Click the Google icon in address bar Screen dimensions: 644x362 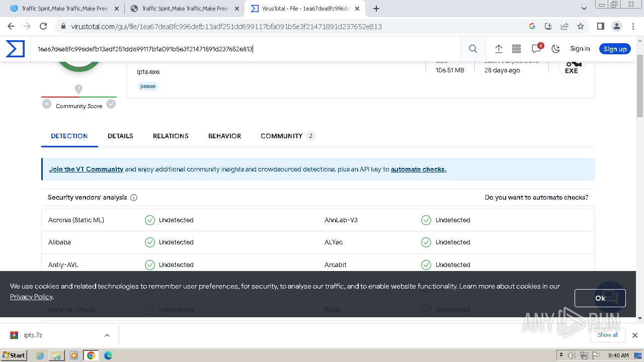pyautogui.click(x=532, y=27)
